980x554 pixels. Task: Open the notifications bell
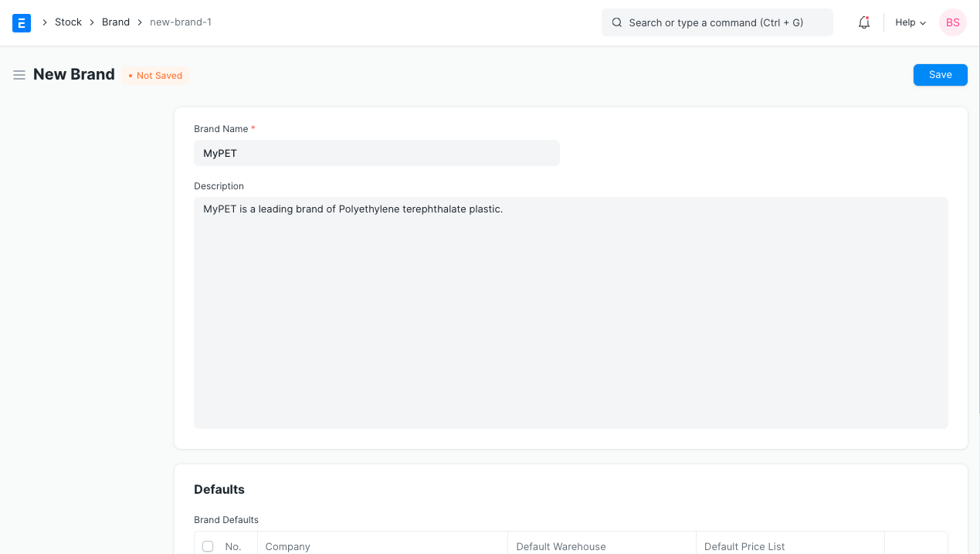pos(864,22)
